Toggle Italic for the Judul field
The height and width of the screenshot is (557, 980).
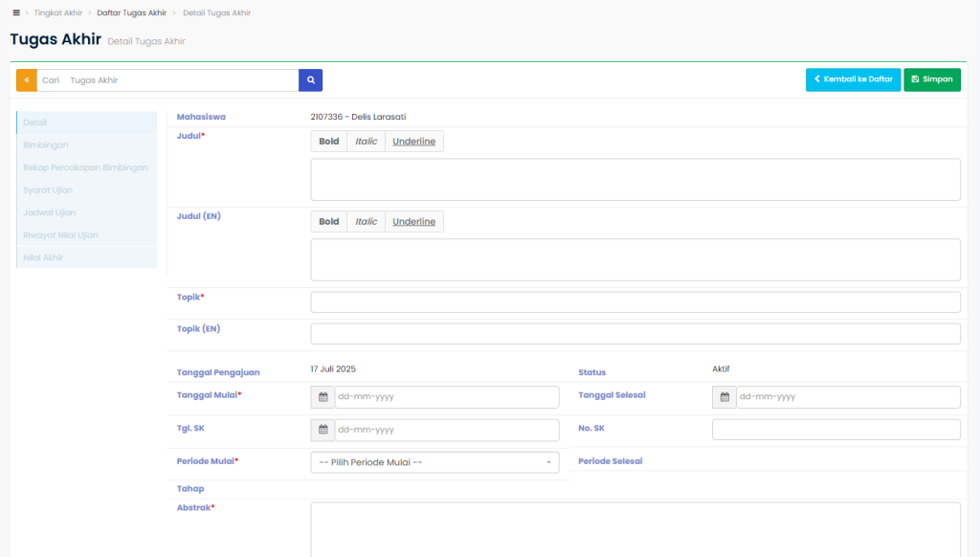(x=366, y=142)
